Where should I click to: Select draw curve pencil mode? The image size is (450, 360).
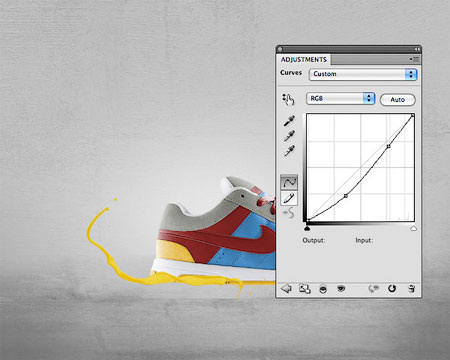pos(289,198)
